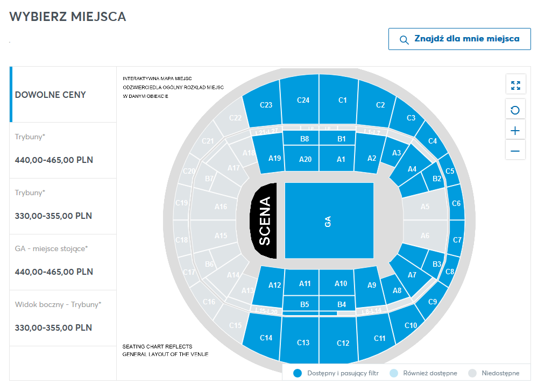Select section A19 beside the stage
Screen dimensions: 552x392
pos(274,158)
